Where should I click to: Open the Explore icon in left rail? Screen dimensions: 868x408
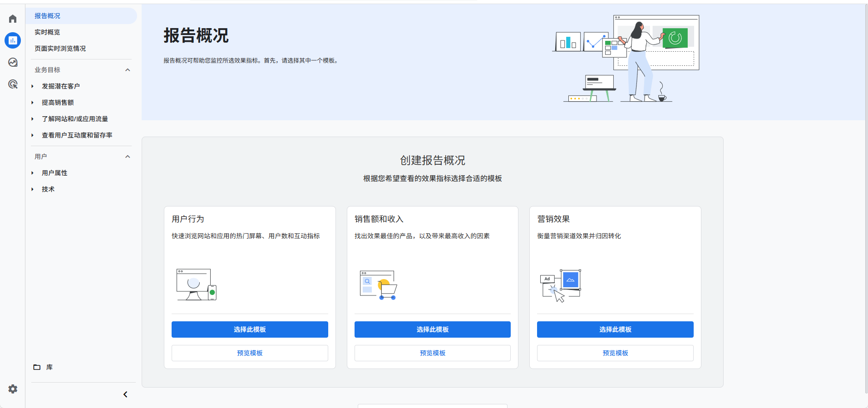(13, 62)
